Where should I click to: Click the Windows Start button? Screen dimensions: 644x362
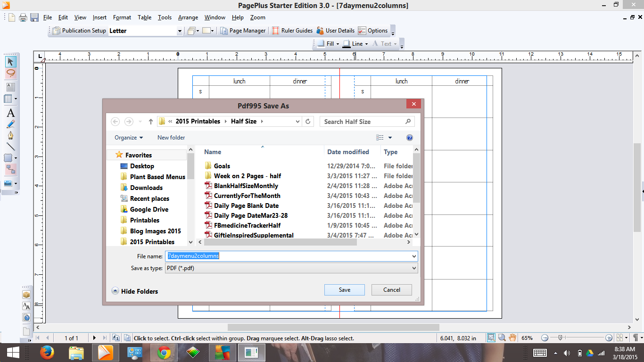pyautogui.click(x=13, y=352)
